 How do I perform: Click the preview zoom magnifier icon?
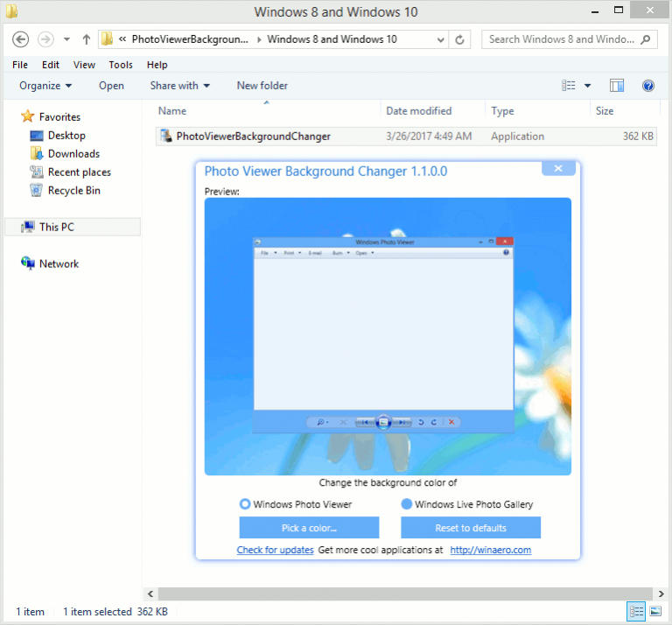(320, 422)
